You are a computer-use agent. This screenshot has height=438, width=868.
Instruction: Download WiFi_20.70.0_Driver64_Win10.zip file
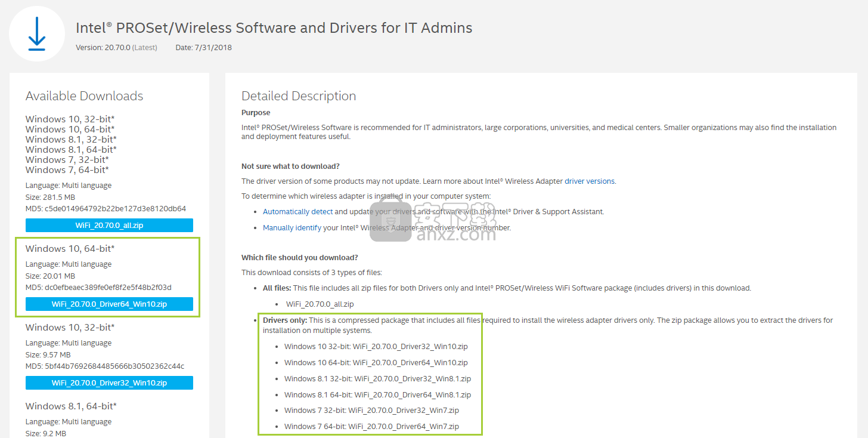click(109, 304)
